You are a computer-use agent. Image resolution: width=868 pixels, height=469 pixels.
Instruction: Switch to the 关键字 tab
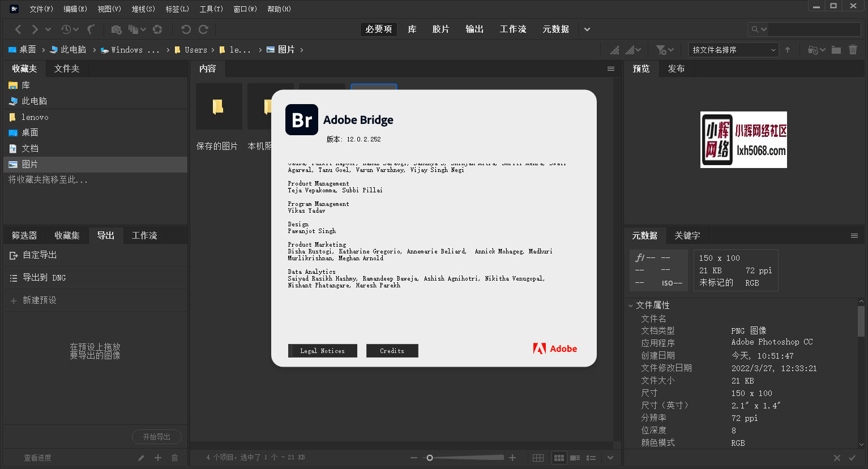point(687,235)
